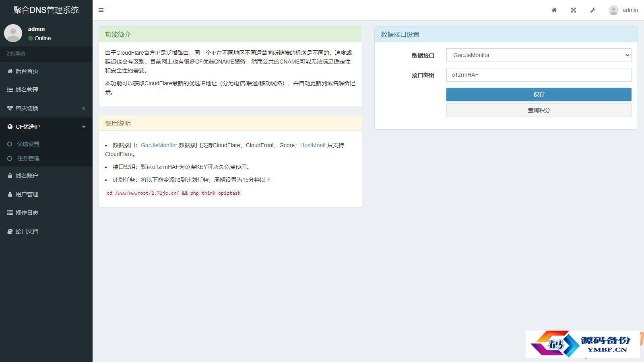
Task: Click the lock icon beside 域名账户
Action: pyautogui.click(x=10, y=176)
